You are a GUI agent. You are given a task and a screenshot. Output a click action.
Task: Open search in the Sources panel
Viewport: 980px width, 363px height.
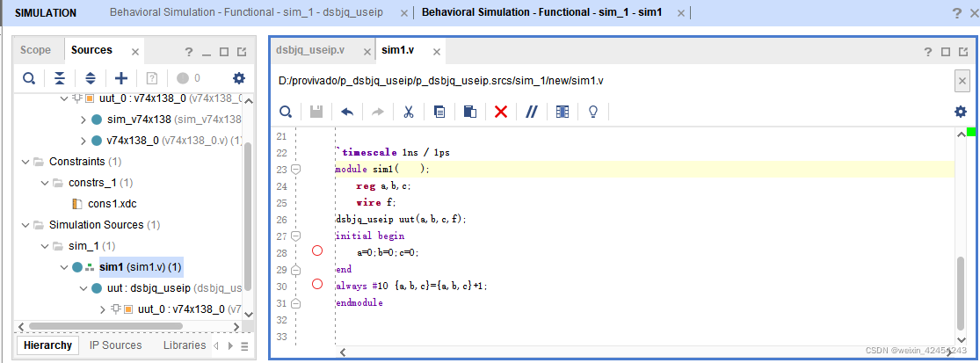pos(29,78)
